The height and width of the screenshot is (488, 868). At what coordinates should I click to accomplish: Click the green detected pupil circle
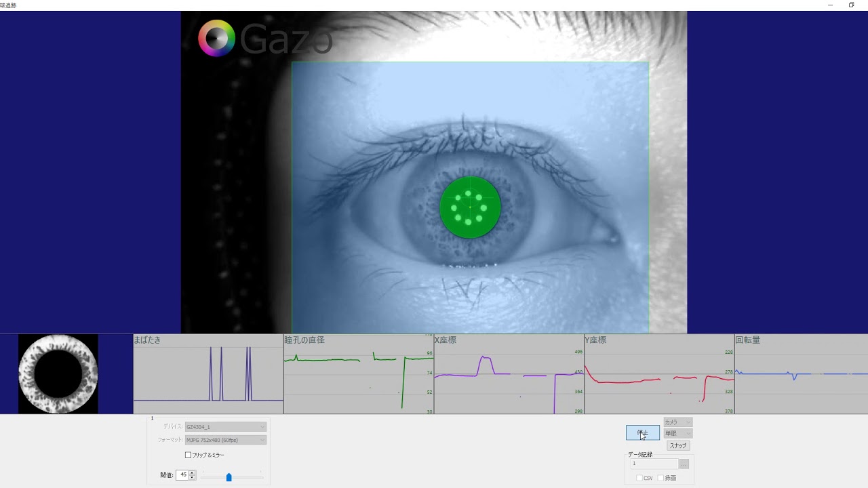click(470, 207)
